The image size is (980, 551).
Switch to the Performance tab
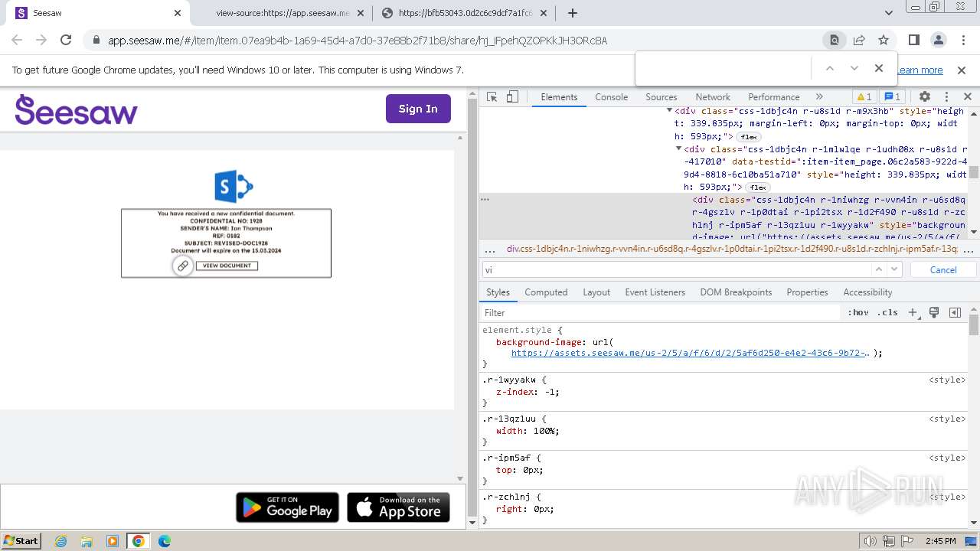click(x=774, y=97)
